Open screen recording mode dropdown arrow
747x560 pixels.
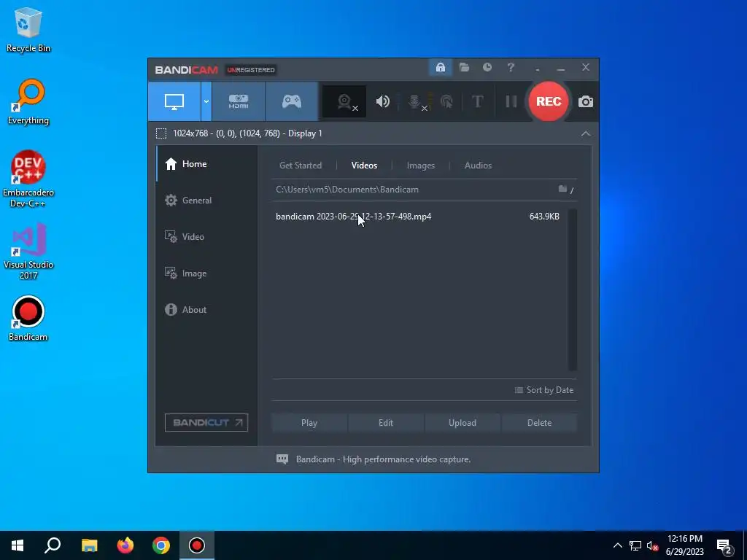[206, 101]
